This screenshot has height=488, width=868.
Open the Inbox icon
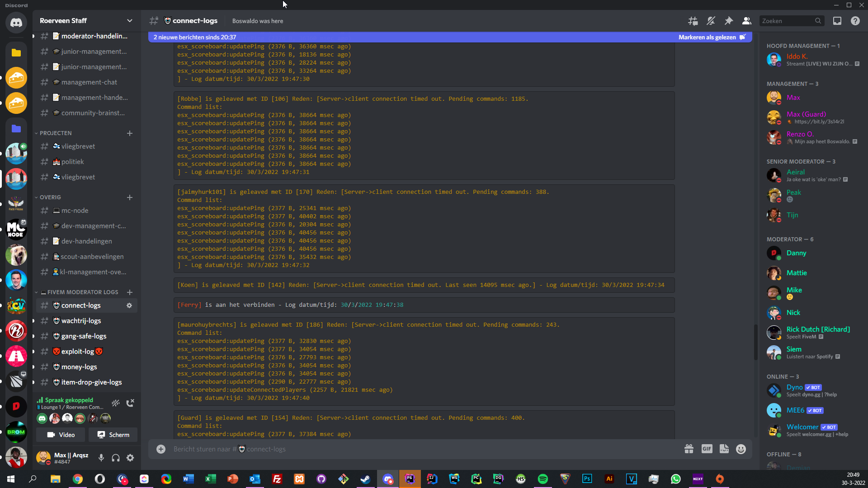837,21
